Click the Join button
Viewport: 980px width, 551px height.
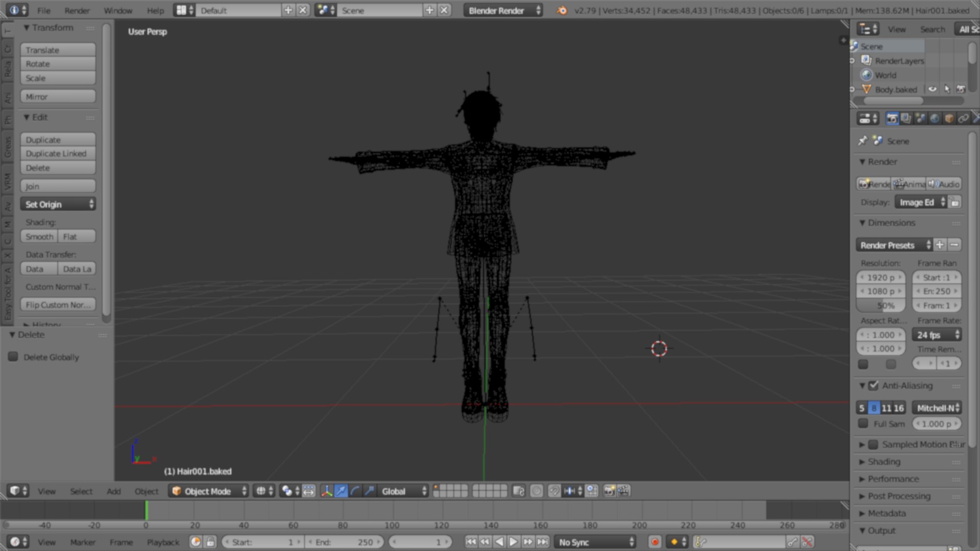[58, 186]
